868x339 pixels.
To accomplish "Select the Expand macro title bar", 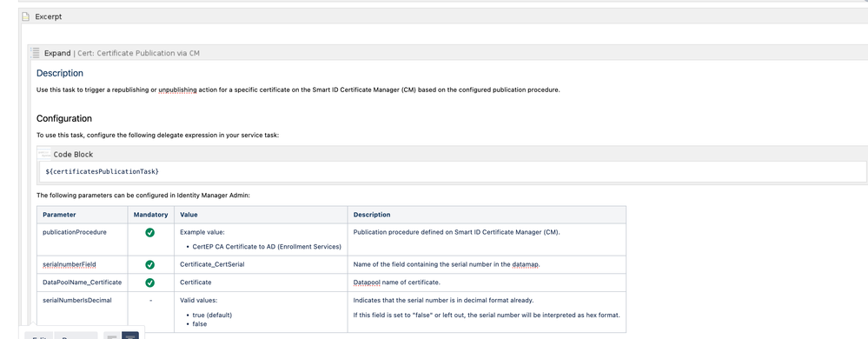I will click(447, 53).
